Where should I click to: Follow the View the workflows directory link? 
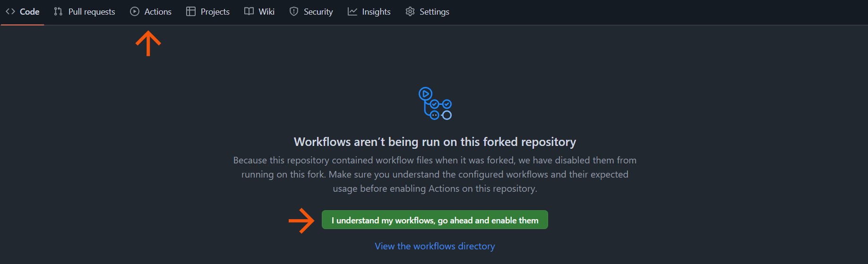click(435, 246)
